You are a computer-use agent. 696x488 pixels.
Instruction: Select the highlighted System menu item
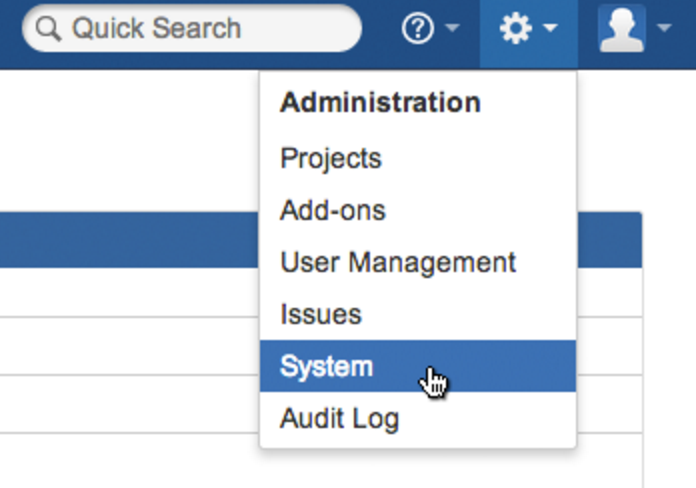coord(327,367)
